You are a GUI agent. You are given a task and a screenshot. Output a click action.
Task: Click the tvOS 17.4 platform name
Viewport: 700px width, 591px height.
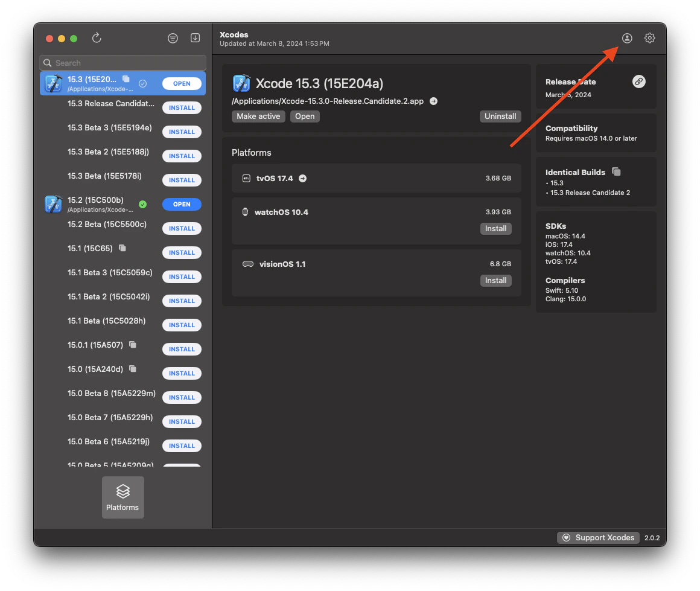point(275,178)
